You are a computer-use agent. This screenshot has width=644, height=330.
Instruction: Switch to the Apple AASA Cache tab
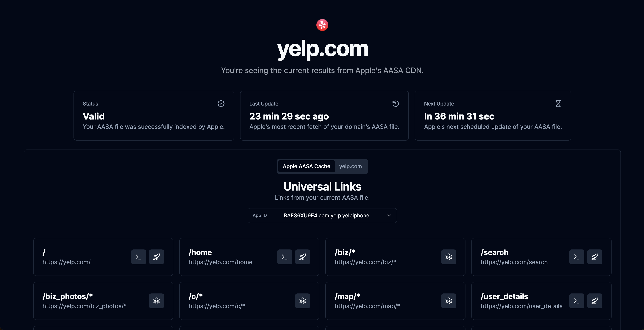pos(306,166)
